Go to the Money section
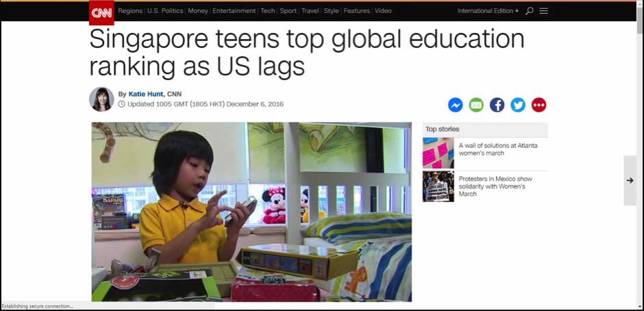Screen dimensions: 644x311 tap(197, 11)
